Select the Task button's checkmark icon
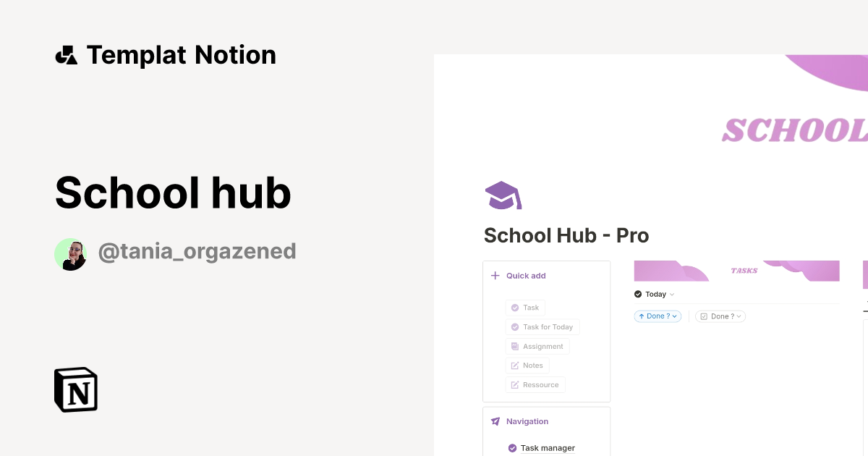The image size is (868, 456). pos(516,307)
